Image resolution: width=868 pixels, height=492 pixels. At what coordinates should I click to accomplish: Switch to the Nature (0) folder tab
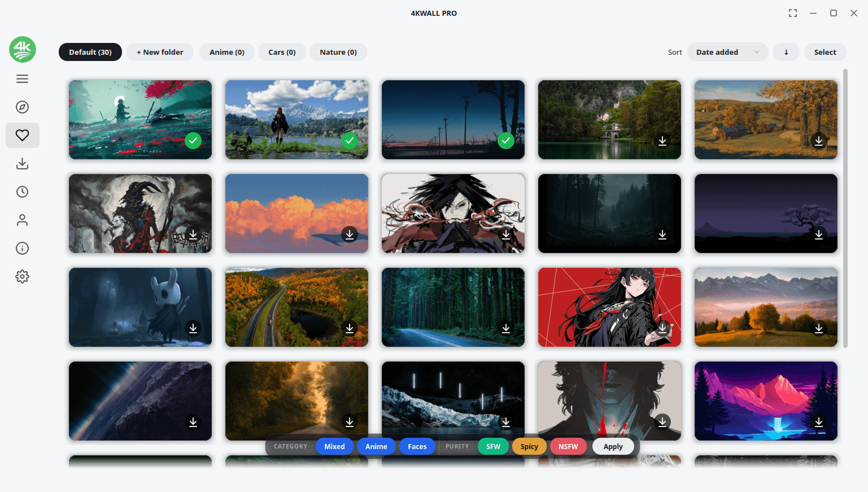[338, 52]
